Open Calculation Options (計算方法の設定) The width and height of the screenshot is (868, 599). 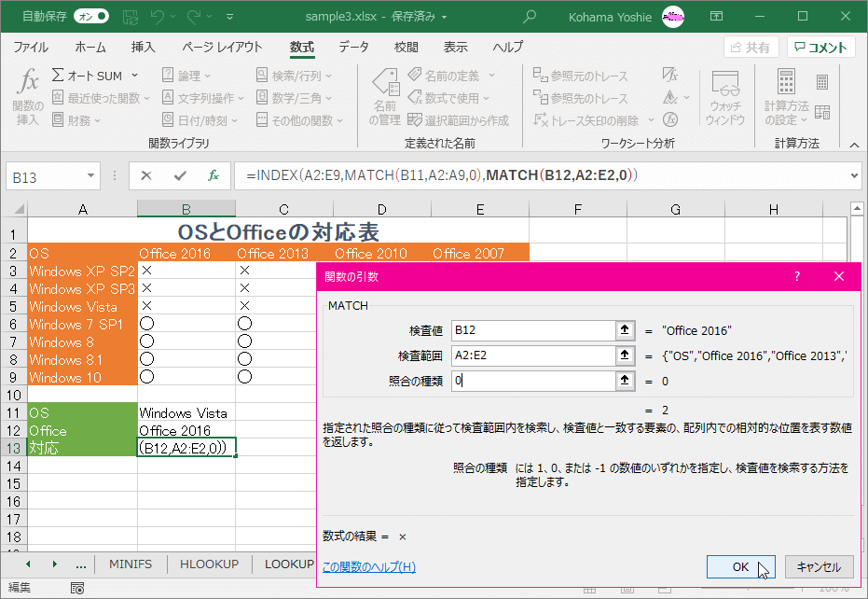(x=786, y=97)
